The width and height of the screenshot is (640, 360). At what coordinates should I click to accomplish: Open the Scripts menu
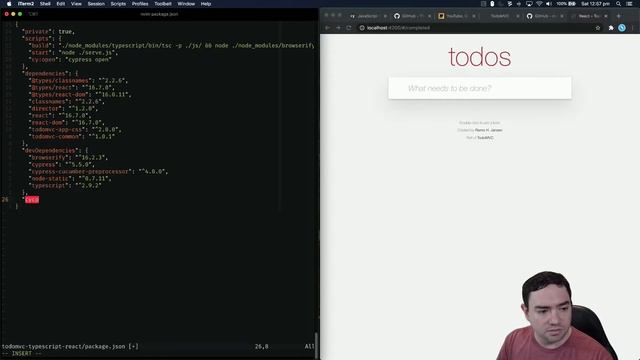pyautogui.click(x=118, y=4)
